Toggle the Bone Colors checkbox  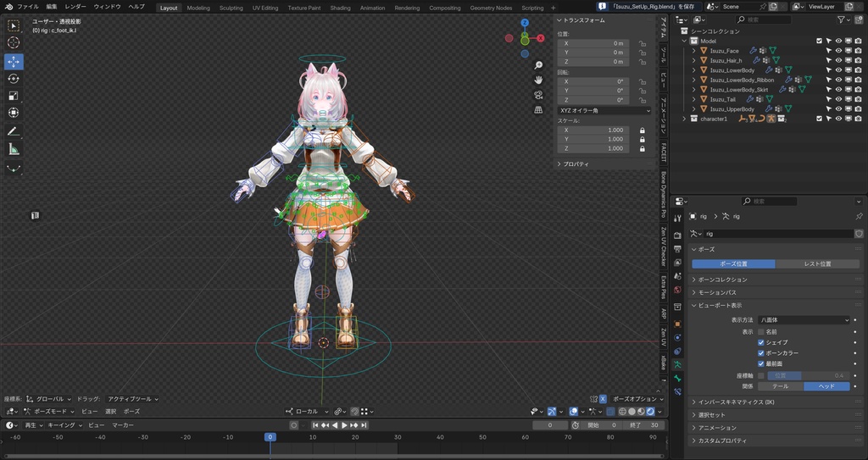[760, 352]
